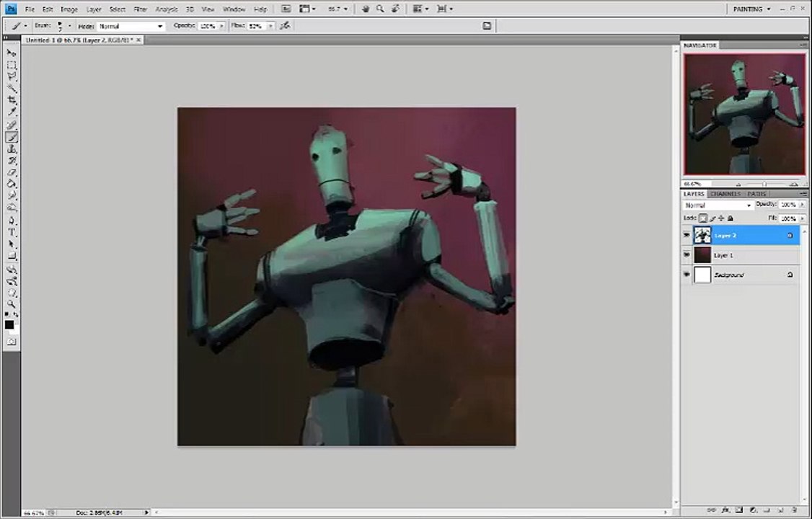Create a new group icon
Screen dimensions: 812x519
click(x=767, y=511)
